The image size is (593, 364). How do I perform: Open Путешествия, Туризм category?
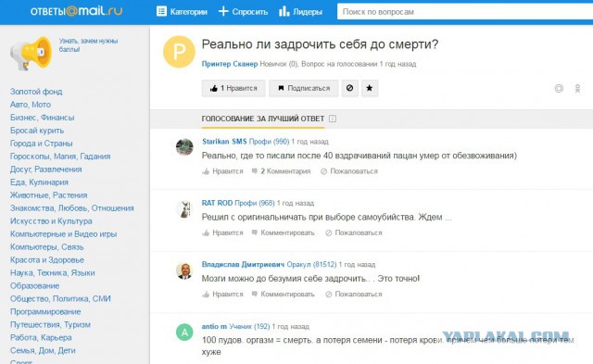click(50, 325)
